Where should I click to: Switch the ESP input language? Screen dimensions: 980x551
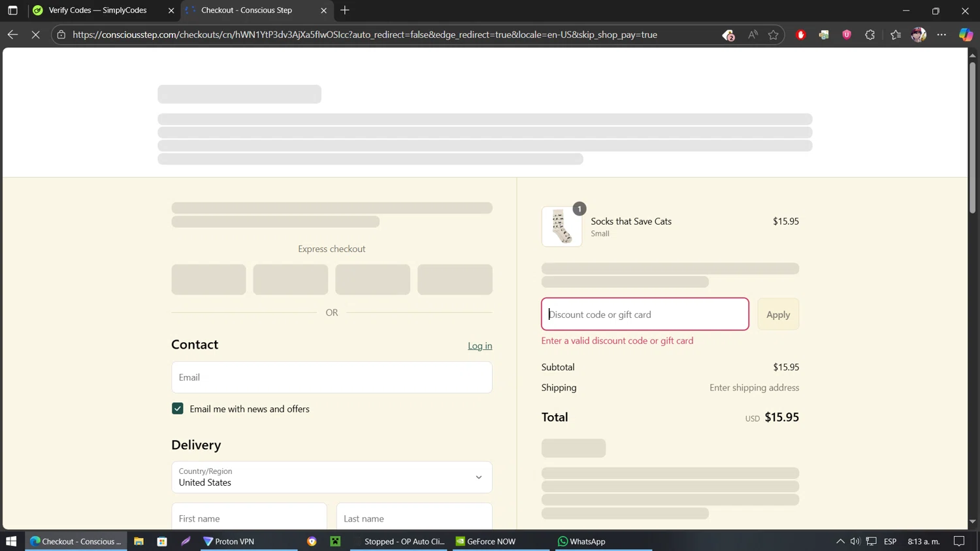(x=890, y=541)
